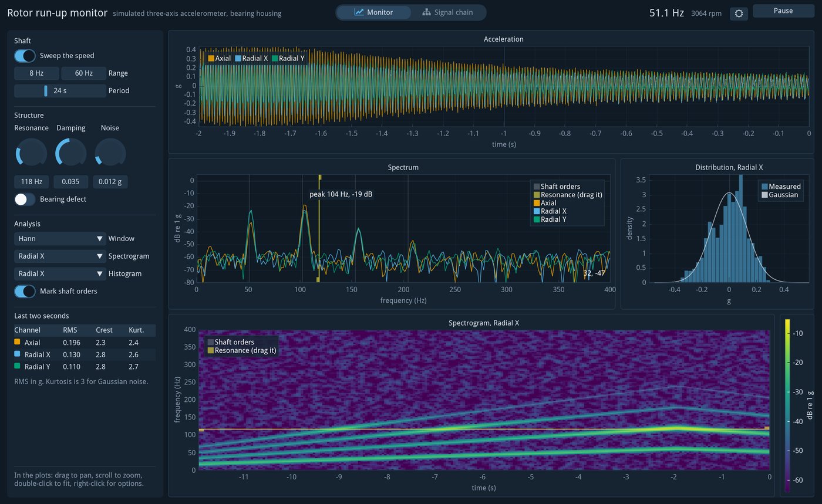Click the Pause button

tap(783, 11)
